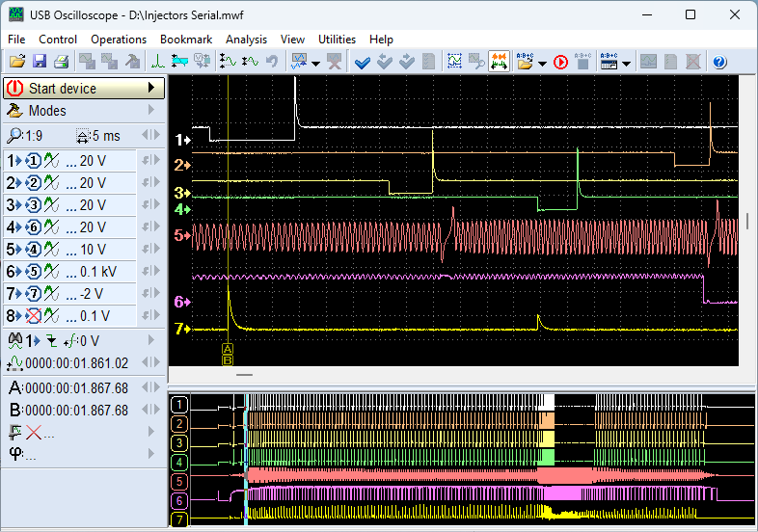Click marker B time value
This screenshot has width=758, height=532.
(x=76, y=411)
